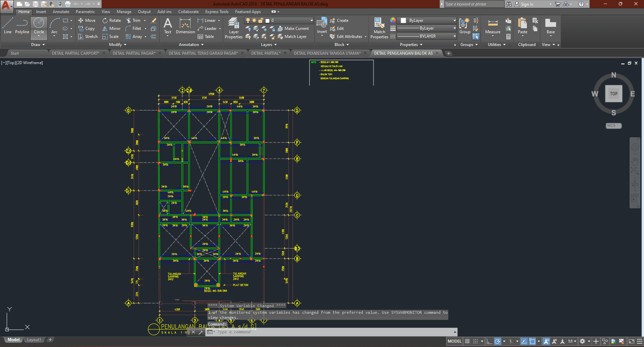Open the Annotate ribbon tab

tap(61, 12)
